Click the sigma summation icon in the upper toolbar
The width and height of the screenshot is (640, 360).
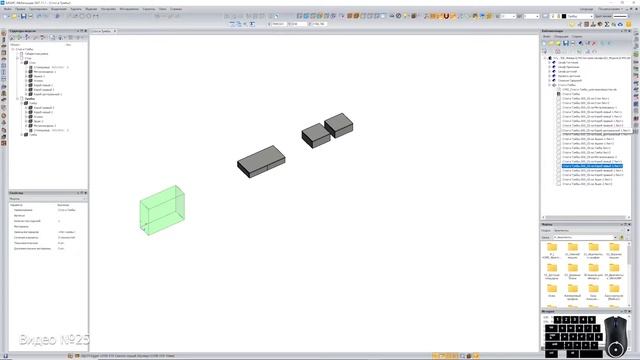[607, 24]
